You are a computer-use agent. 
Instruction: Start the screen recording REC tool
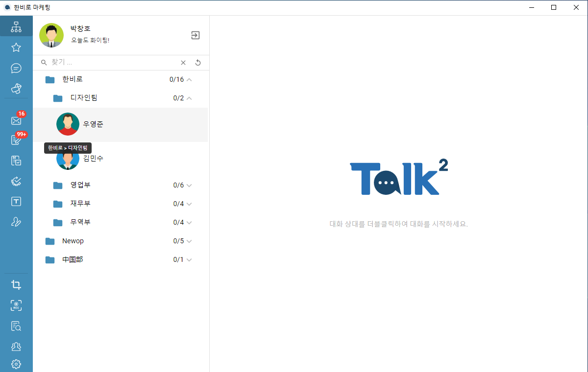pyautogui.click(x=16, y=305)
